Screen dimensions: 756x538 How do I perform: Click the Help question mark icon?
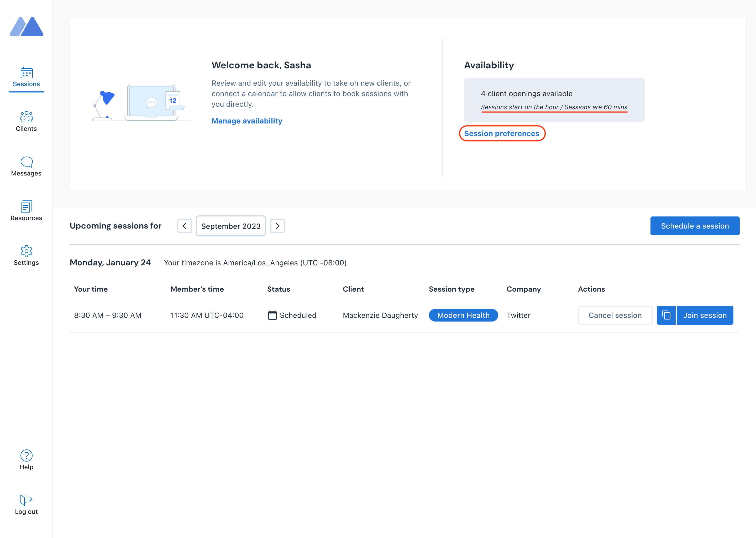pyautogui.click(x=26, y=455)
